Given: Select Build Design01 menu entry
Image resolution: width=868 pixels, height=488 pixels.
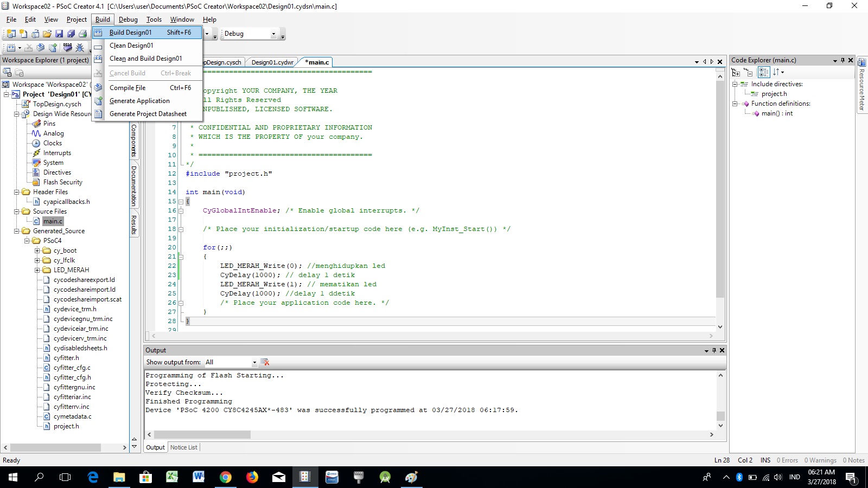Looking at the screenshot, I should 147,33.
